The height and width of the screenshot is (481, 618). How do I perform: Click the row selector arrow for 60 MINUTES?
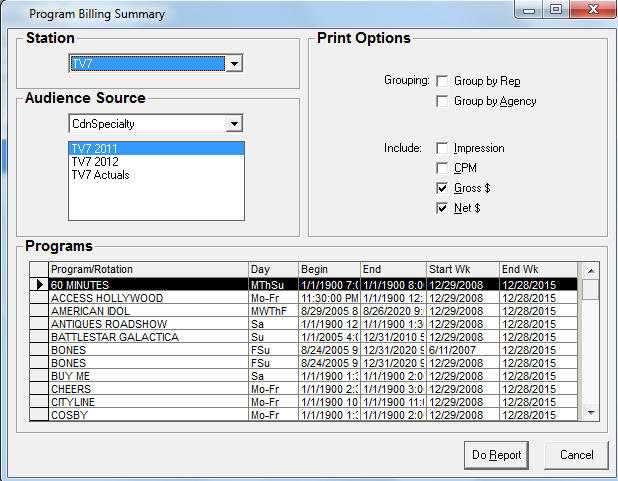(x=40, y=285)
